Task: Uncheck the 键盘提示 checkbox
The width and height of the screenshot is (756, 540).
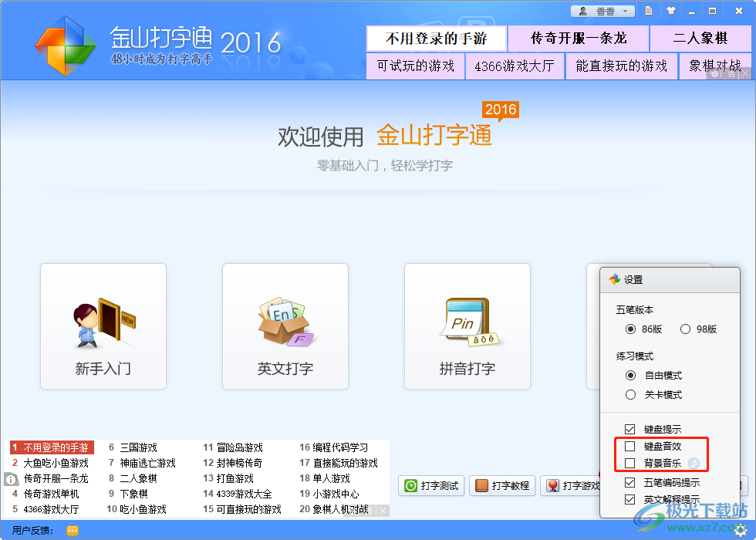Action: 629,429
